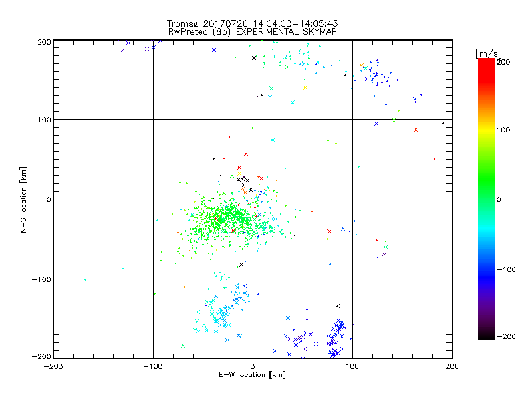Click the -200 tick label on the E-W axis
This screenshot has width=532, height=399.
click(x=53, y=366)
